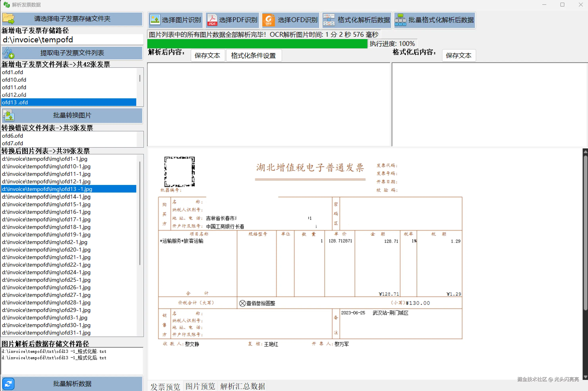Select ofd10.ofd in the invoice file list
588x391 pixels.
tap(14, 80)
